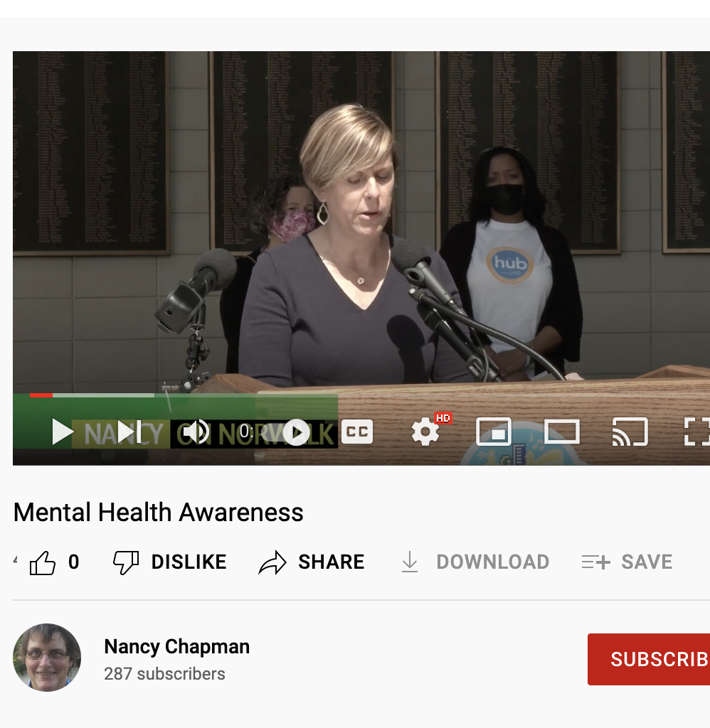The width and height of the screenshot is (710, 728).
Task: Open the Nancy Chapman channel link
Action: click(x=176, y=646)
